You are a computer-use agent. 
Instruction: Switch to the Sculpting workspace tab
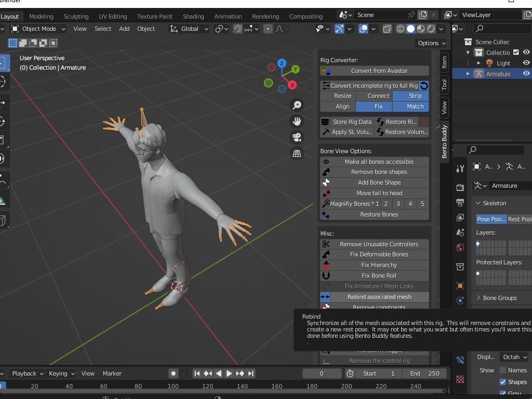[76, 16]
